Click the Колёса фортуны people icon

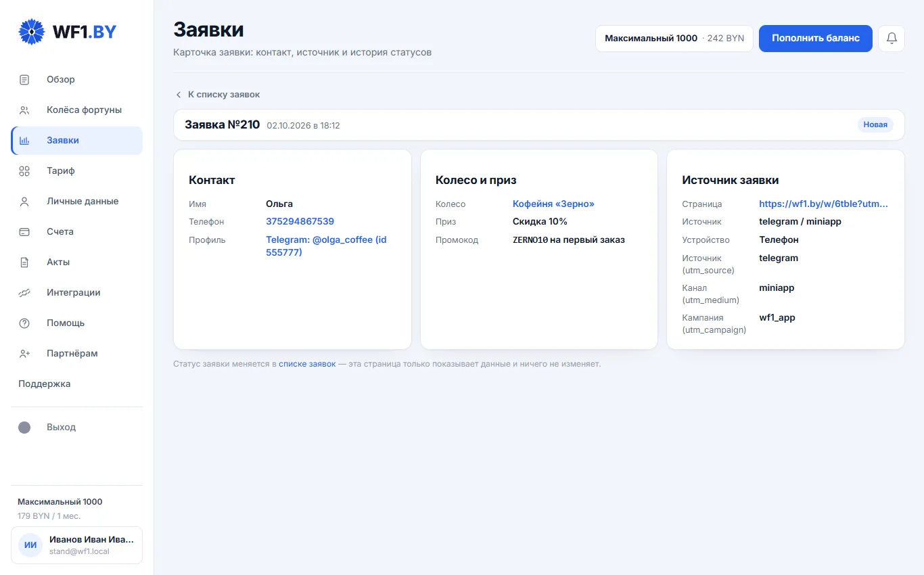(24, 110)
